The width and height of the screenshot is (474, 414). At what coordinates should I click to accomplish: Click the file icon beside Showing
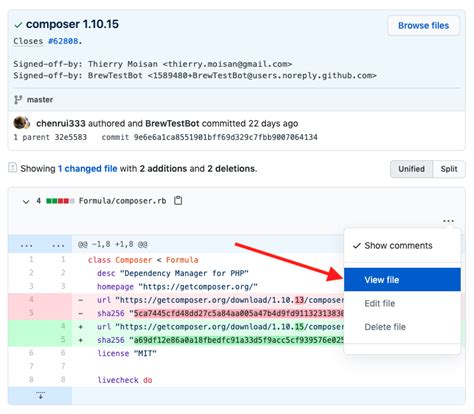12,167
